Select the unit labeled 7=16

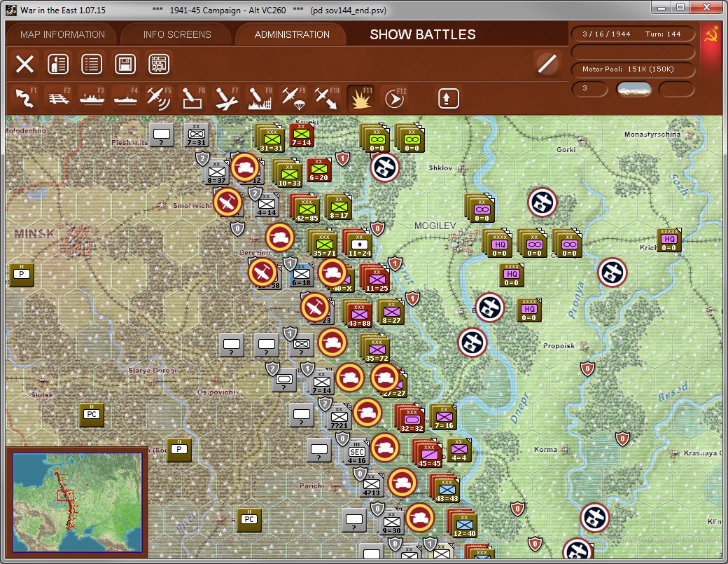pyautogui.click(x=444, y=416)
